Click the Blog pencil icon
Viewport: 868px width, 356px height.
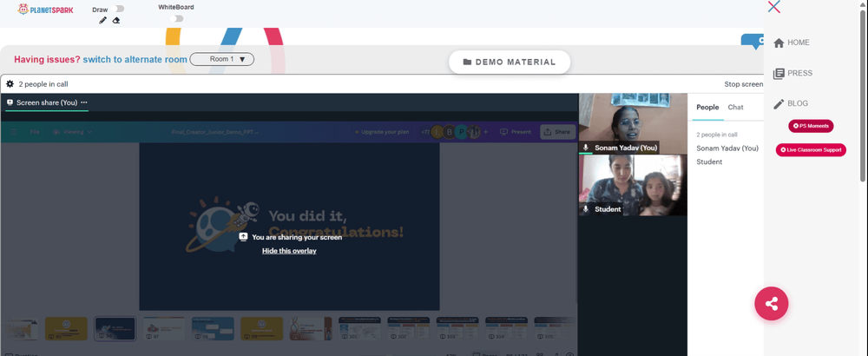click(779, 104)
